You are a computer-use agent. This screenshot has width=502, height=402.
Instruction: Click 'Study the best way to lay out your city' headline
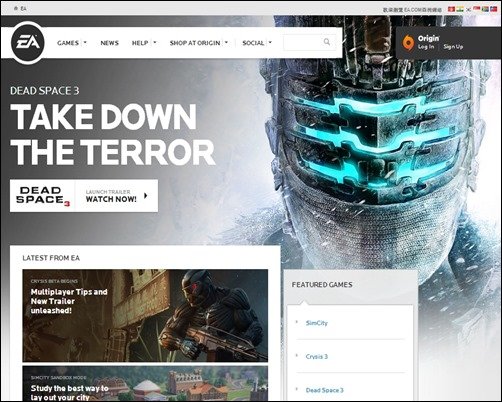click(70, 393)
